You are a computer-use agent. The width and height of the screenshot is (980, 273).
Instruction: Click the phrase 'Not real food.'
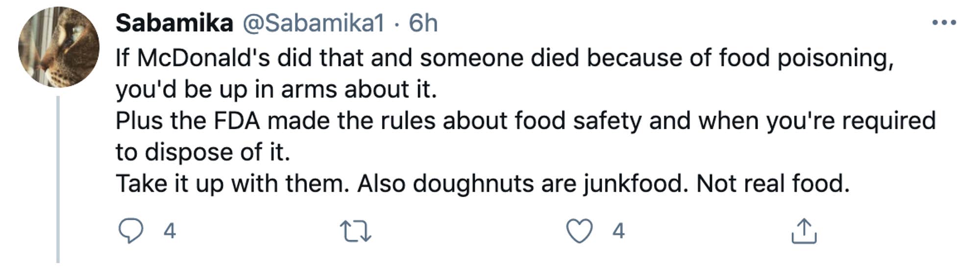point(773,184)
